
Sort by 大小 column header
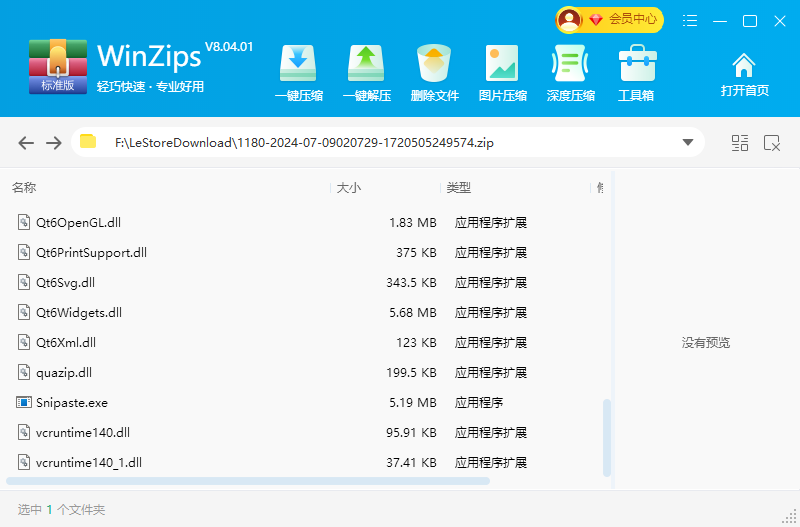(349, 188)
